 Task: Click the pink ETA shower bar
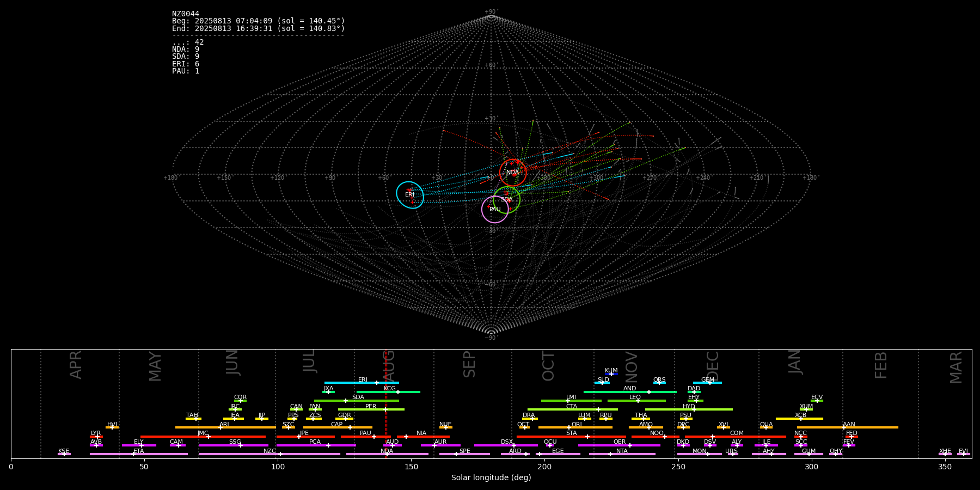click(139, 454)
